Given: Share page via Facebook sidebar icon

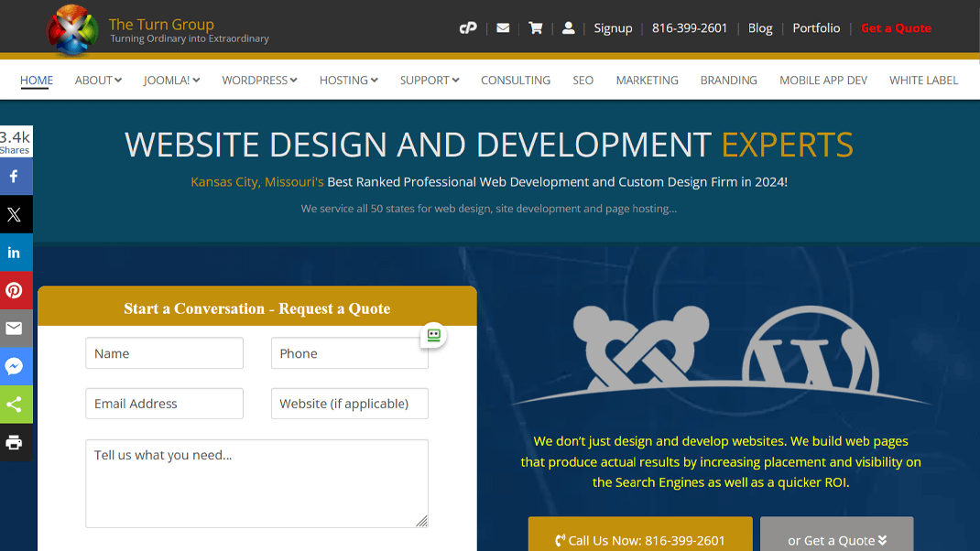Looking at the screenshot, I should pyautogui.click(x=16, y=177).
